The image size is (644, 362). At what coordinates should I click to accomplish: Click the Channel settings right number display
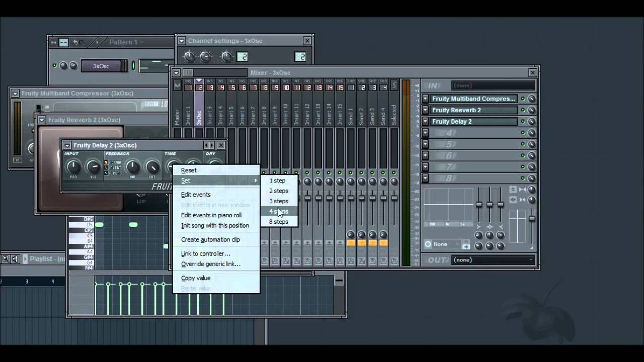(300, 57)
